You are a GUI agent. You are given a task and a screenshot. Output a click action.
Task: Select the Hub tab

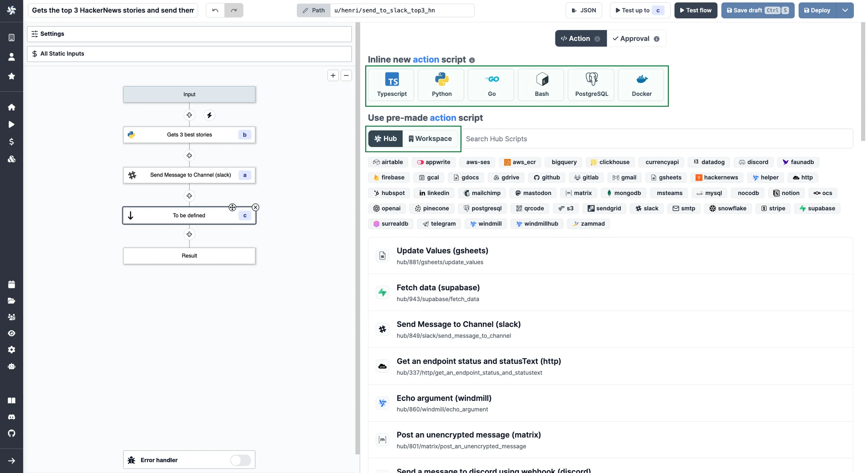[385, 139]
